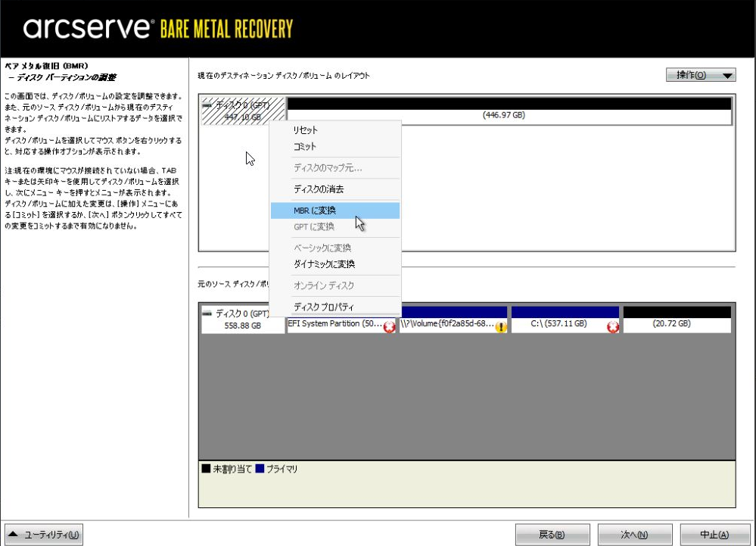Click red error icon on C:\ volume
Viewport: 756px width, 546px height.
pos(613,327)
